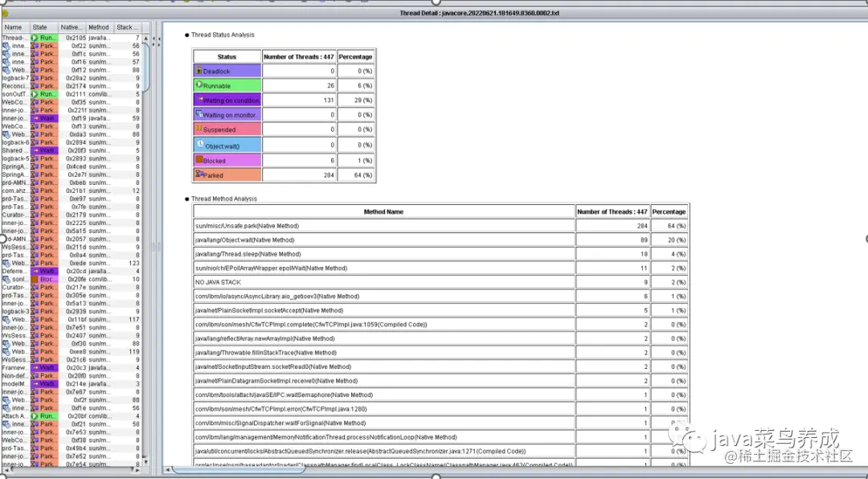Click the PlainSocketImpl.socketAccept method row

tap(440, 311)
